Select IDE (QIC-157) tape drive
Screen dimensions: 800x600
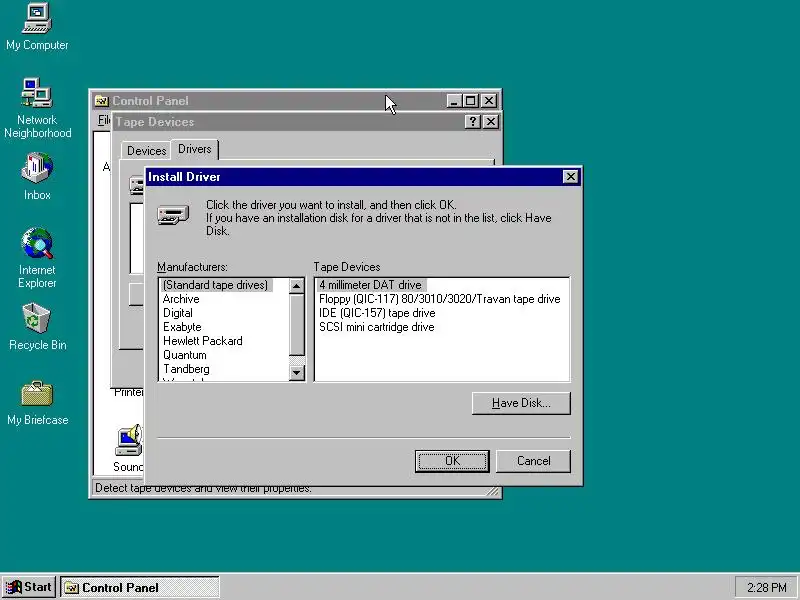tap(377, 313)
